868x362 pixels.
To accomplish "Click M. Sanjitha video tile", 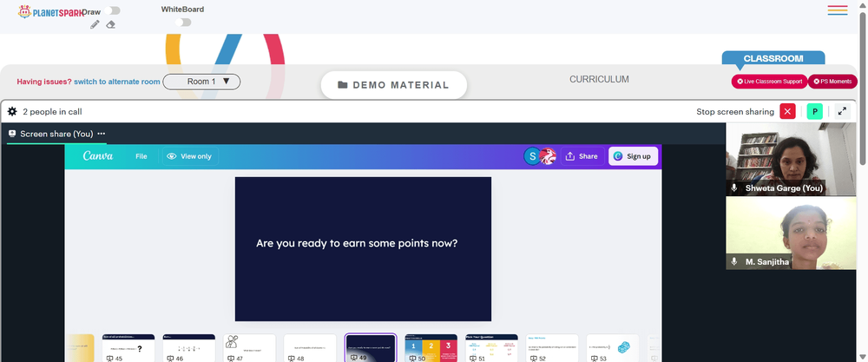I will (791, 233).
